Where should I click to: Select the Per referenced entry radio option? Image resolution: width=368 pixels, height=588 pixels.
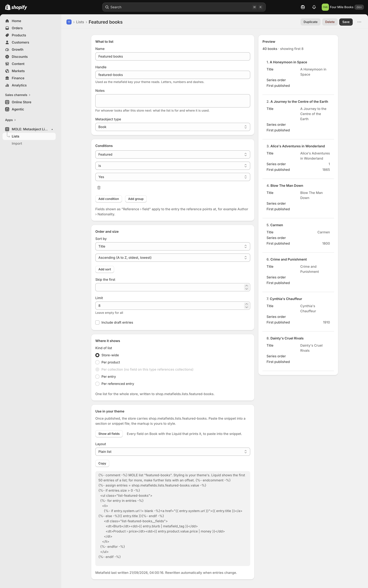(x=97, y=384)
